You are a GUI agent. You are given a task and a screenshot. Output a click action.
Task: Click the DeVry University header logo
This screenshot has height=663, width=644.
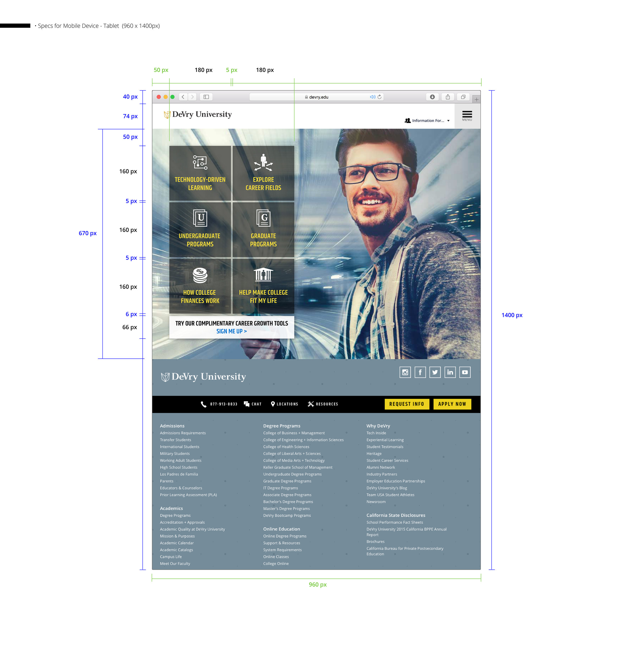[198, 114]
